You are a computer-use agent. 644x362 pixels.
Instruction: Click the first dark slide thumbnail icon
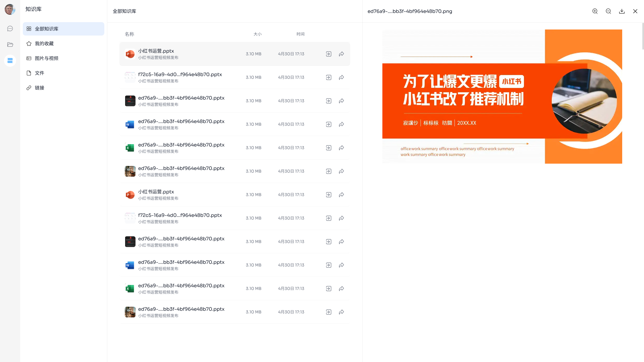(130, 101)
